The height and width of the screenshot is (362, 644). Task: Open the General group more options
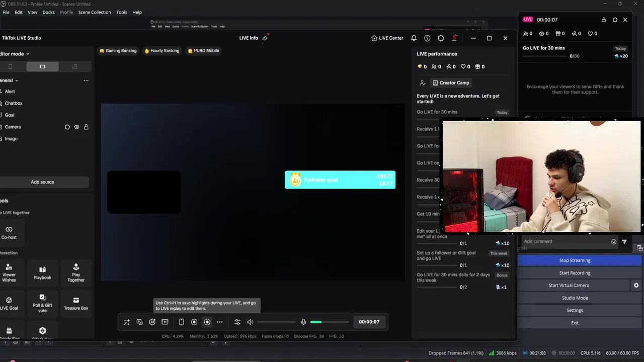point(86,80)
